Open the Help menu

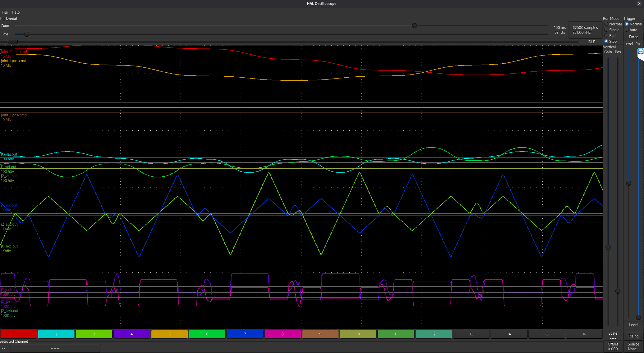coord(16,12)
